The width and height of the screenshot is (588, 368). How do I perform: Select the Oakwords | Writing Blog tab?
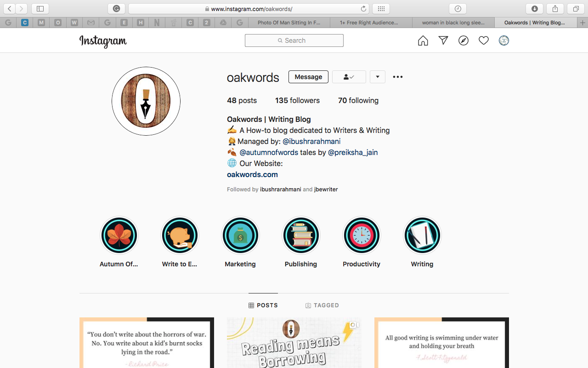(x=535, y=23)
